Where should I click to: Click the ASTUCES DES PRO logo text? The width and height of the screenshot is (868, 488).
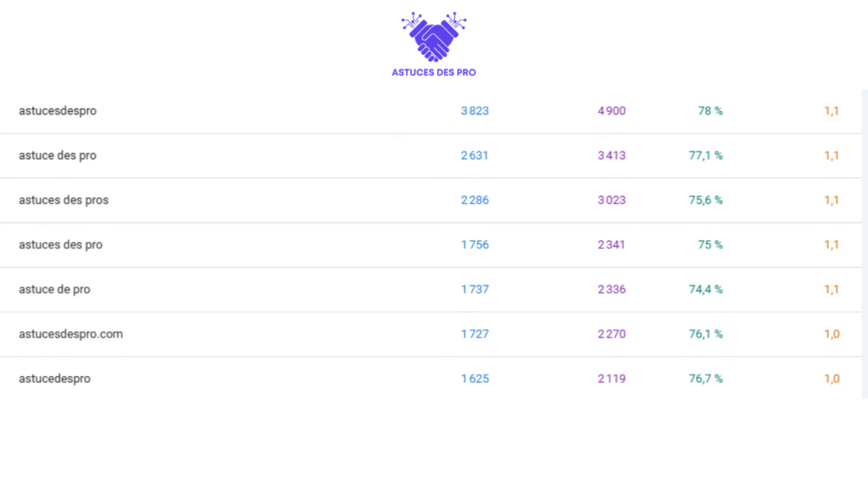[x=433, y=73]
